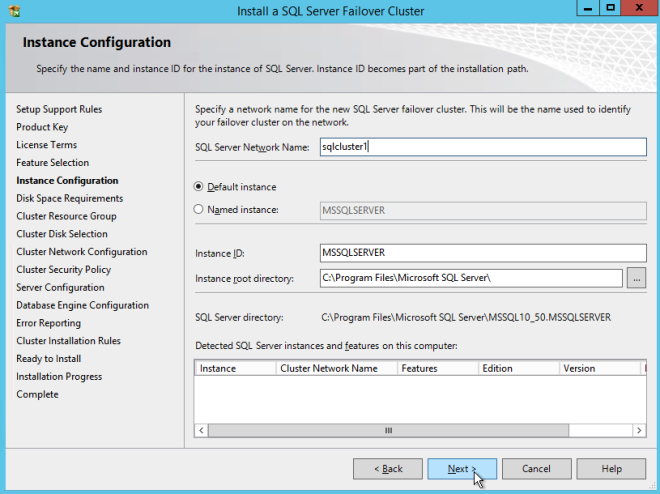
Task: Click the Instance root directory field
Action: [x=471, y=278]
